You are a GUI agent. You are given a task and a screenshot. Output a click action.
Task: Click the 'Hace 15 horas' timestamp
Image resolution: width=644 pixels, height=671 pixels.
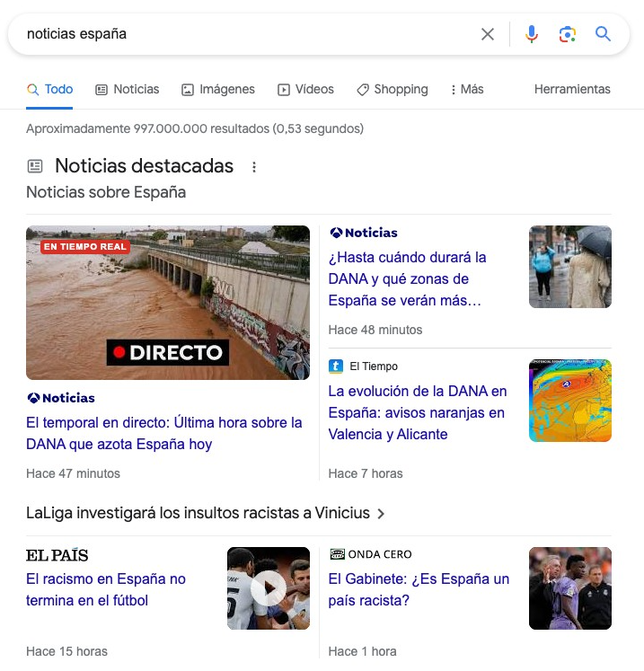pos(66,651)
